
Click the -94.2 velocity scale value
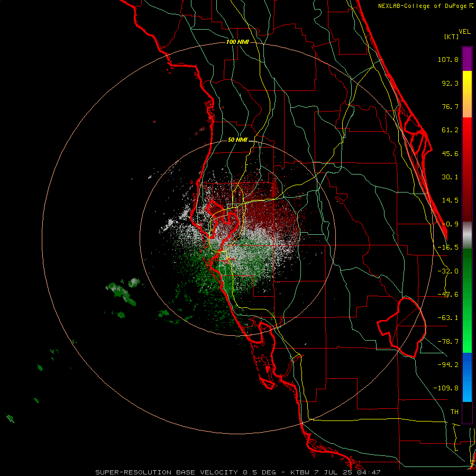click(448, 364)
